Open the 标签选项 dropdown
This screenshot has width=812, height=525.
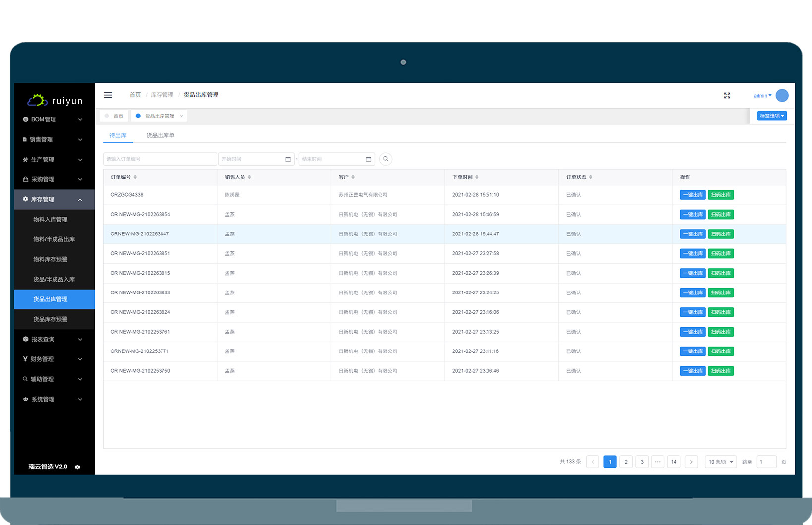tap(771, 116)
